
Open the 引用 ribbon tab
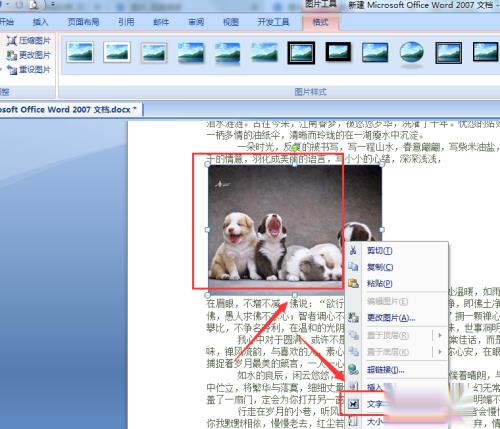click(126, 22)
